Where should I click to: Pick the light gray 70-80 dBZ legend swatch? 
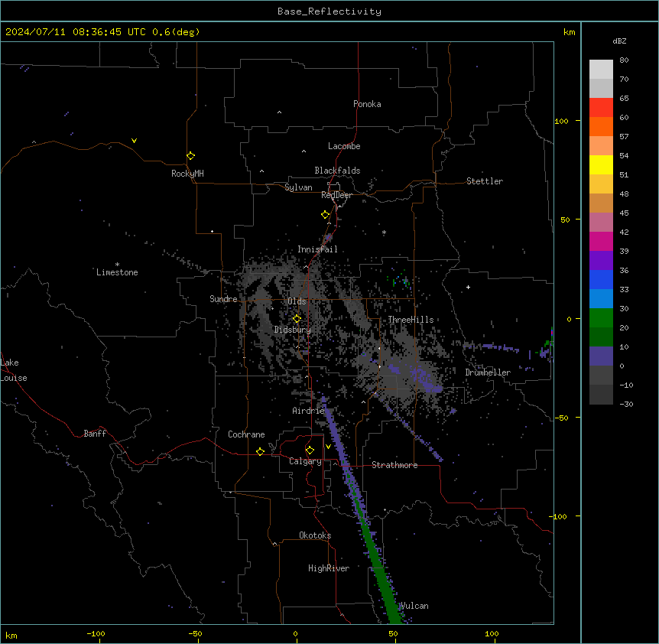coord(601,70)
